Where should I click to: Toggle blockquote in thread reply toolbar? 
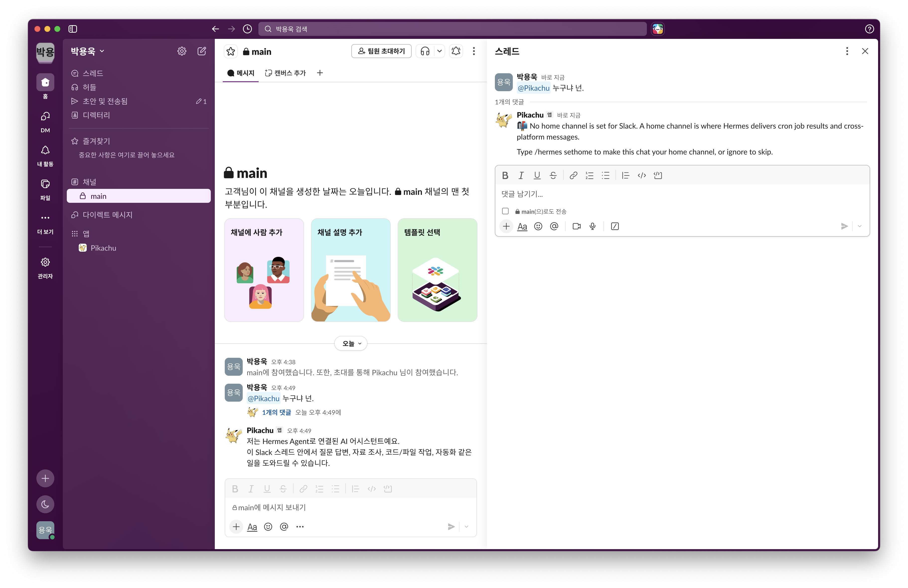click(x=625, y=175)
